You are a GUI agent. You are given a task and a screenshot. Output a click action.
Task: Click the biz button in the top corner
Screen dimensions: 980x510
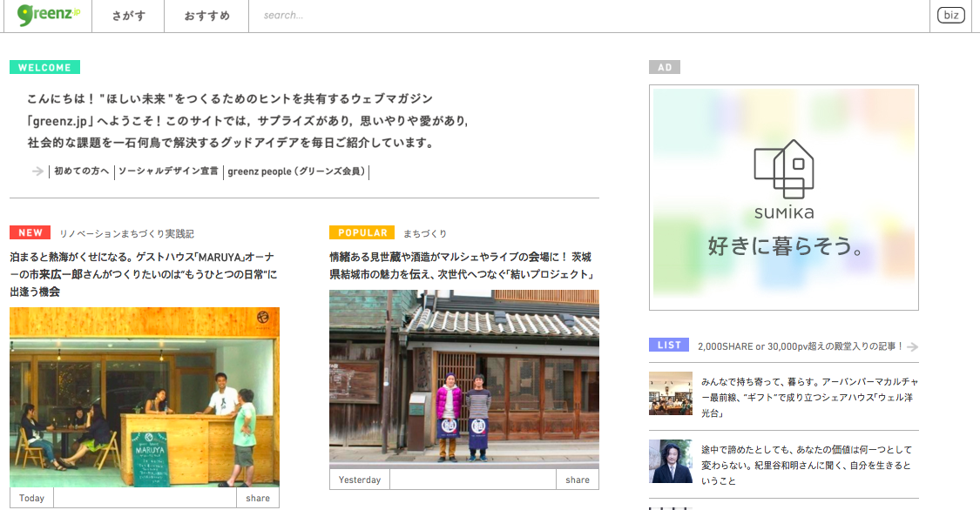(x=951, y=15)
